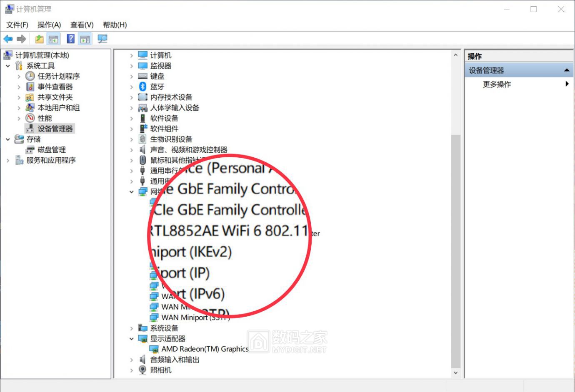Click the vertical scrollbar thumb

pyautogui.click(x=455, y=251)
